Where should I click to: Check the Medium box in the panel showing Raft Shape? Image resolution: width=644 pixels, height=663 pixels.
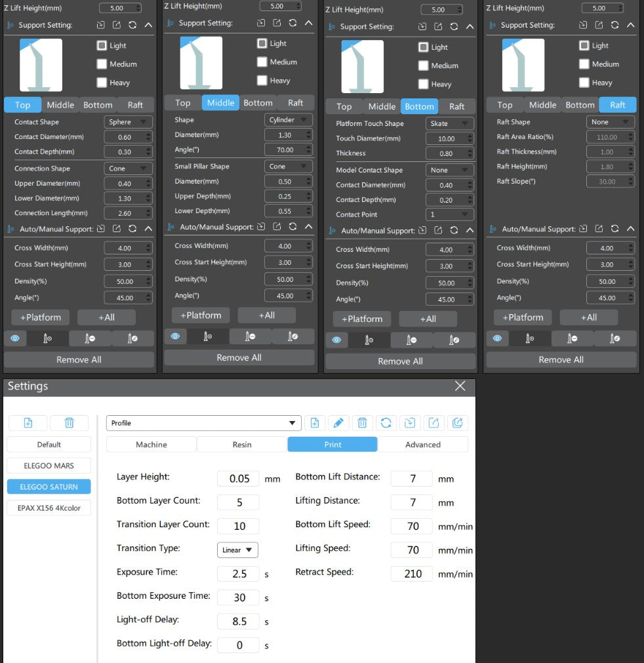(584, 64)
